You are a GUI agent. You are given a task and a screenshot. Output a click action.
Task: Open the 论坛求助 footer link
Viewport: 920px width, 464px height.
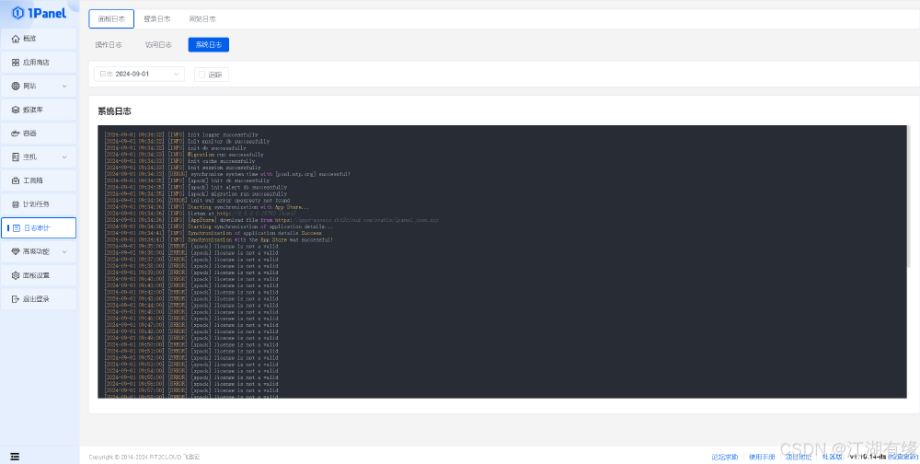[725, 457]
